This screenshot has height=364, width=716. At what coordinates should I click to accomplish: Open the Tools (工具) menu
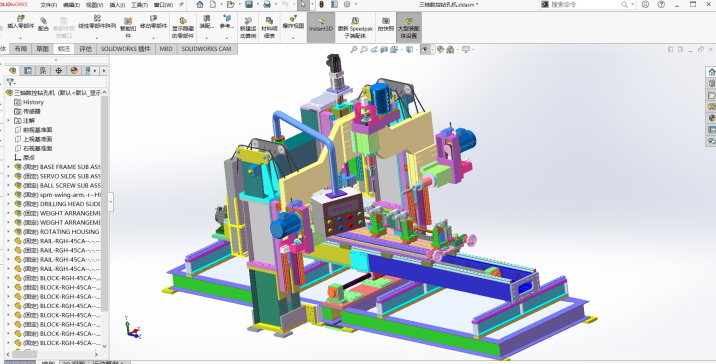tap(139, 5)
